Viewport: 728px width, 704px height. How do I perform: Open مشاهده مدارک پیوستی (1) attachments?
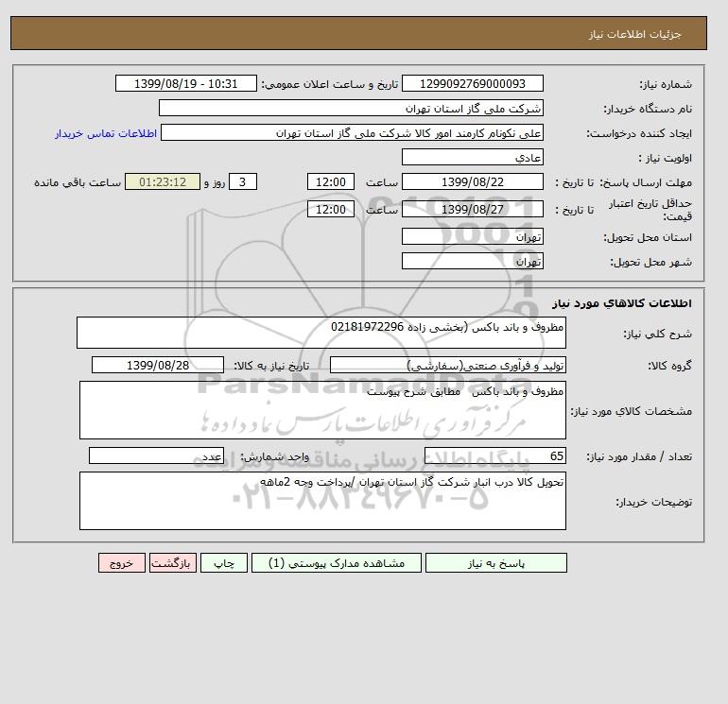pos(337,563)
